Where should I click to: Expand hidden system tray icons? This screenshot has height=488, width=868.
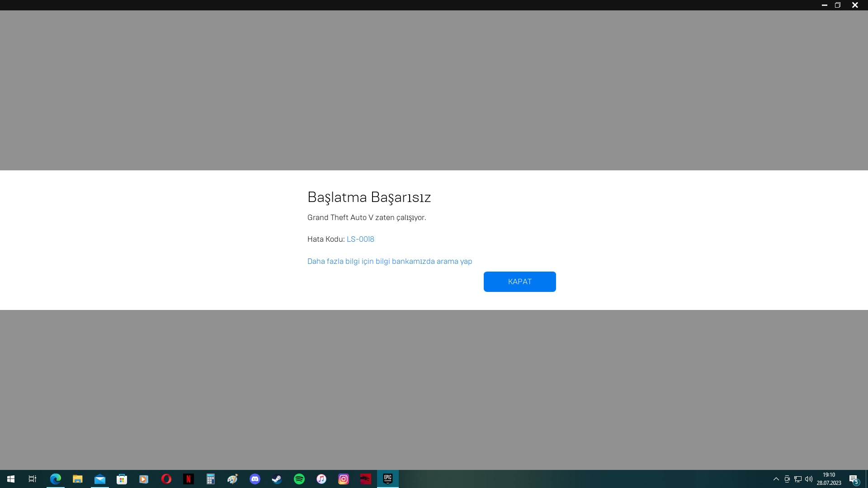[776, 479]
